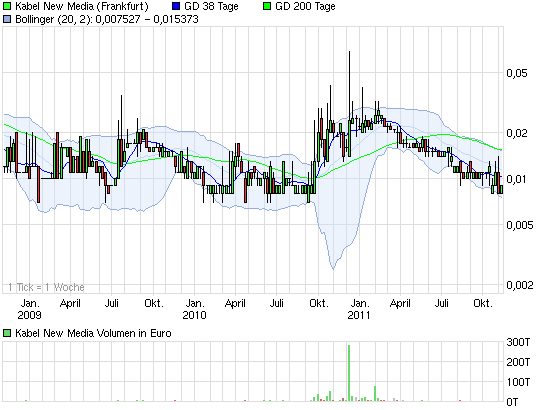Click the green GD 200 Tage legend swatch
Image resolution: width=545 pixels, height=410 pixels.
pos(267,6)
